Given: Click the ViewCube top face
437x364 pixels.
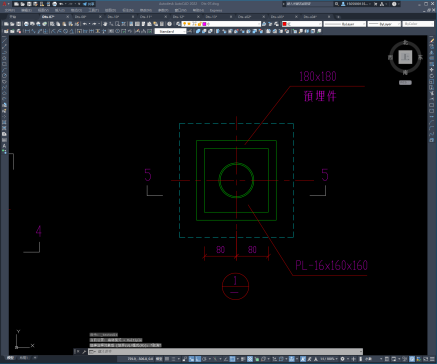Looking at the screenshot, I should tap(405, 57).
